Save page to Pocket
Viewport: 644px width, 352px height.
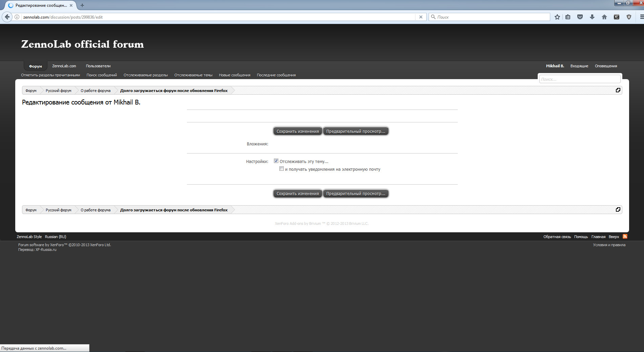(580, 17)
